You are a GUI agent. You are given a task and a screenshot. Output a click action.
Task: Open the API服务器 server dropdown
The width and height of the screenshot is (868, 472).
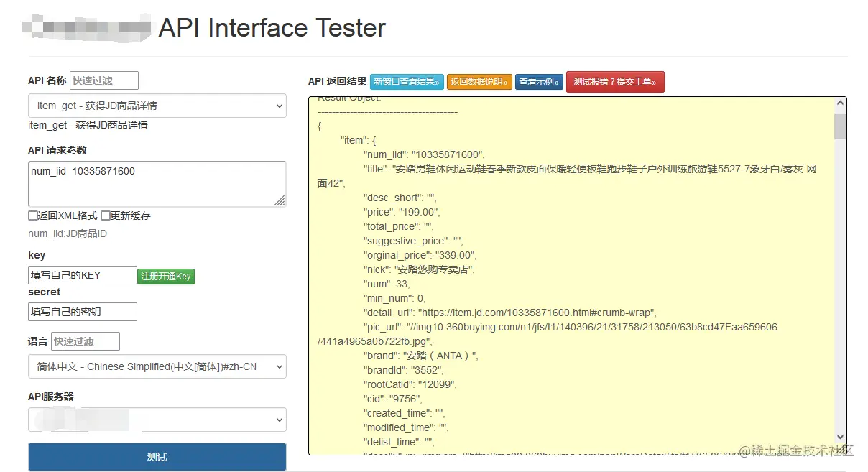click(157, 420)
